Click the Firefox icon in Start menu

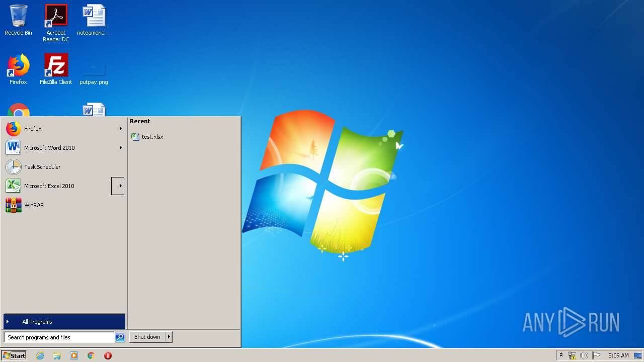coord(14,129)
